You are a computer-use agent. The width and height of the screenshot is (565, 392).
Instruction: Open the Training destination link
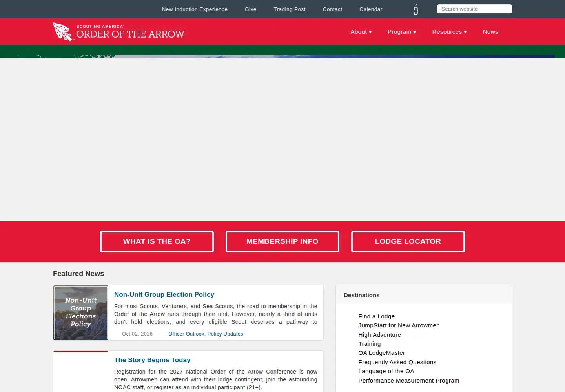point(370,344)
